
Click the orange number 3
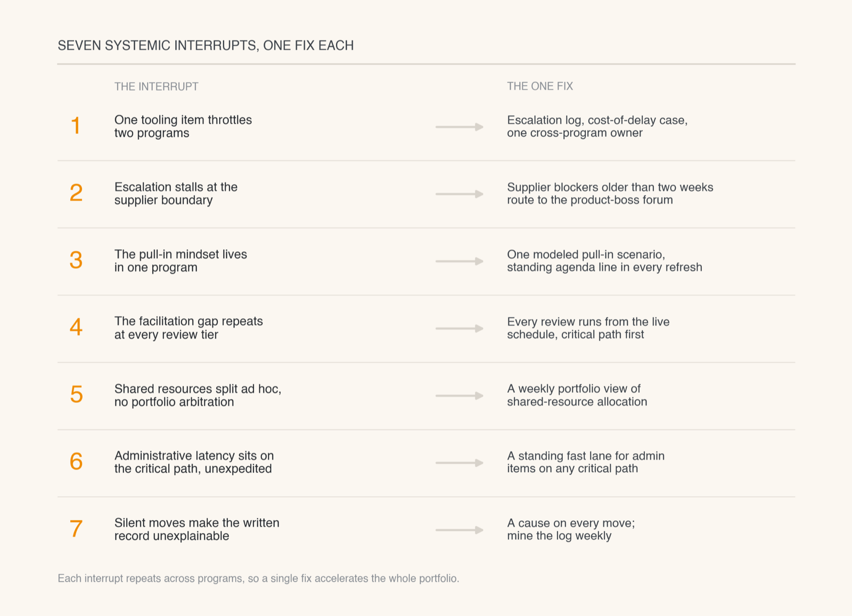point(76,260)
